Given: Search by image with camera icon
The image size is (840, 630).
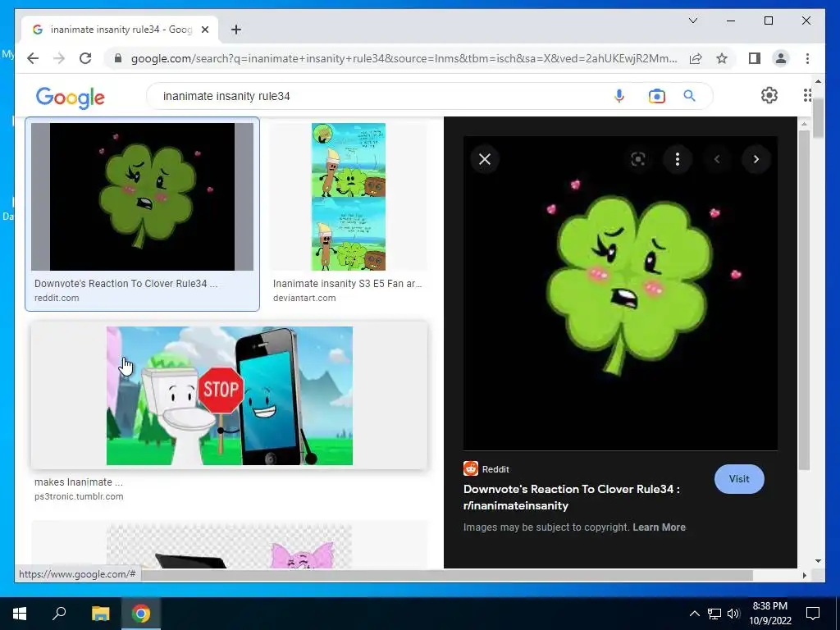Looking at the screenshot, I should (x=656, y=96).
